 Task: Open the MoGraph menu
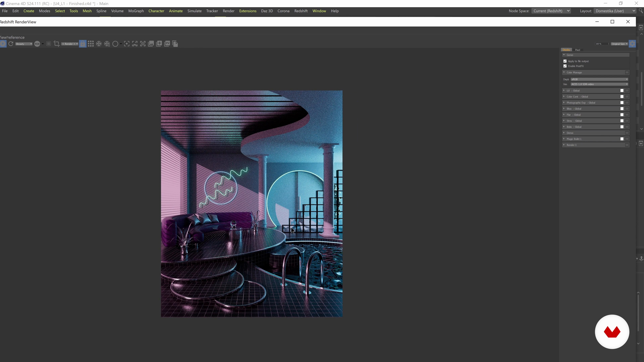tap(136, 11)
